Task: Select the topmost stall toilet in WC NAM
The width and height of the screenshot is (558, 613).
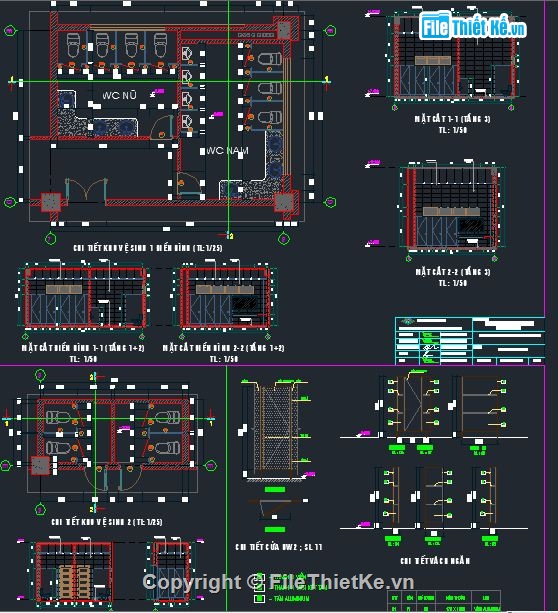Action: [269, 59]
